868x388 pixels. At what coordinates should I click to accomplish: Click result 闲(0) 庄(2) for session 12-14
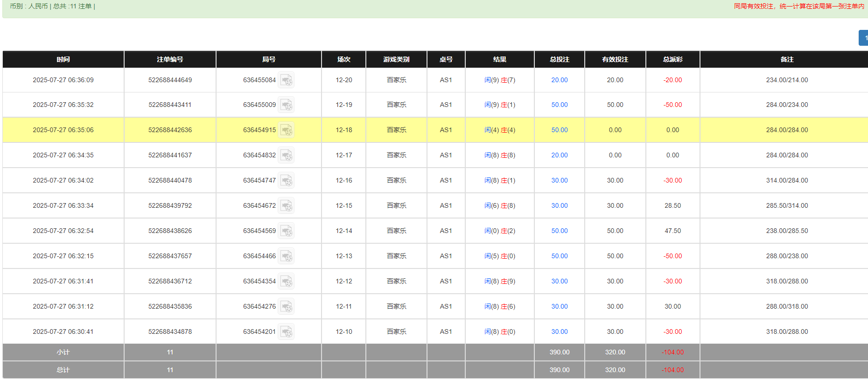(499, 231)
